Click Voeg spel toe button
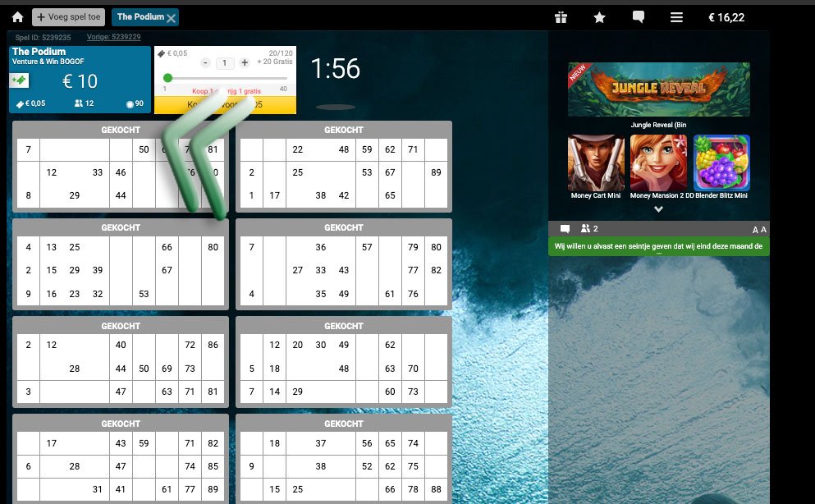Screen dimensions: 815x504 click(69, 17)
